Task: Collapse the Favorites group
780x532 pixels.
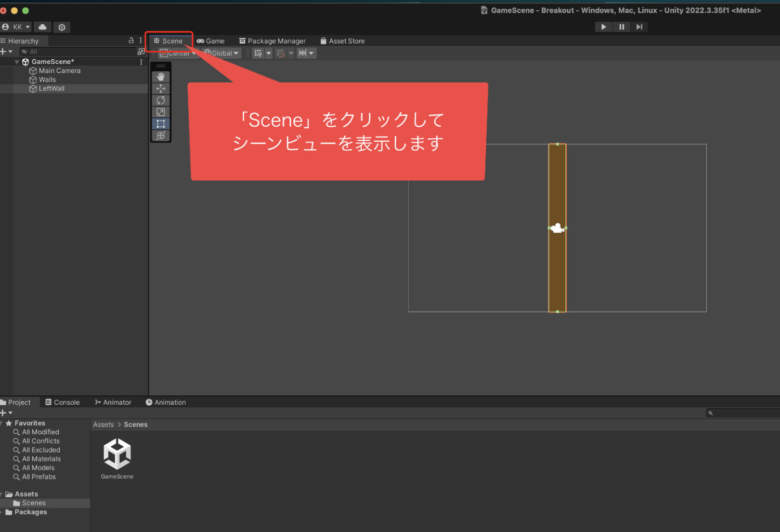Action: (x=2, y=423)
